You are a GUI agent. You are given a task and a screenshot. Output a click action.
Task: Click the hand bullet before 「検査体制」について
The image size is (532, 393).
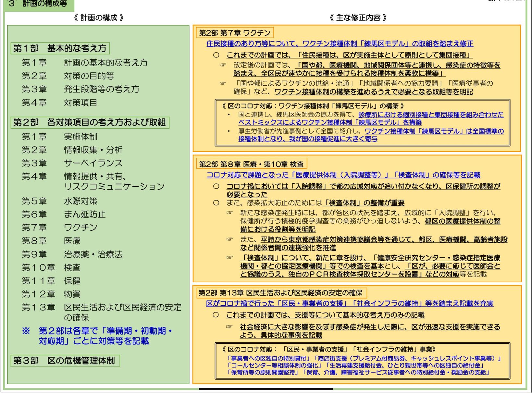[x=230, y=257]
